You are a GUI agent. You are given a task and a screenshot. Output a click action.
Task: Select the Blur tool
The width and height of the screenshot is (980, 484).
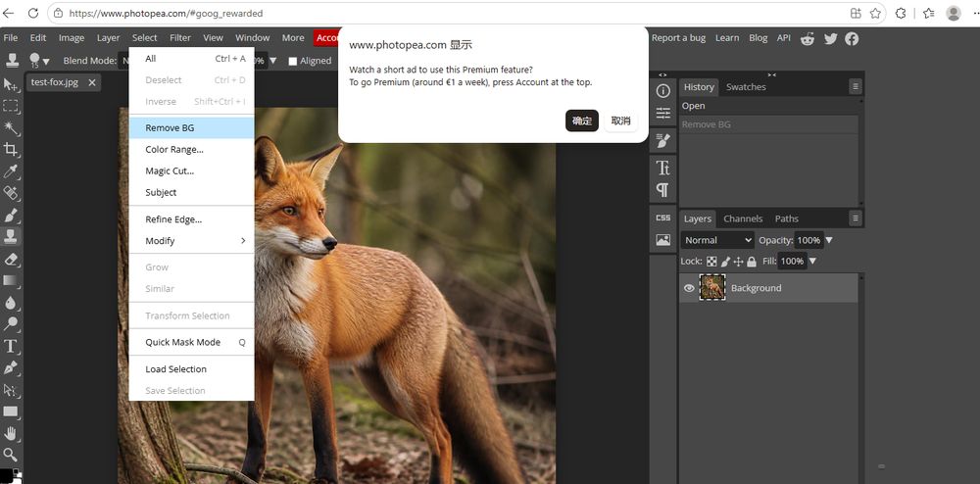tap(11, 303)
